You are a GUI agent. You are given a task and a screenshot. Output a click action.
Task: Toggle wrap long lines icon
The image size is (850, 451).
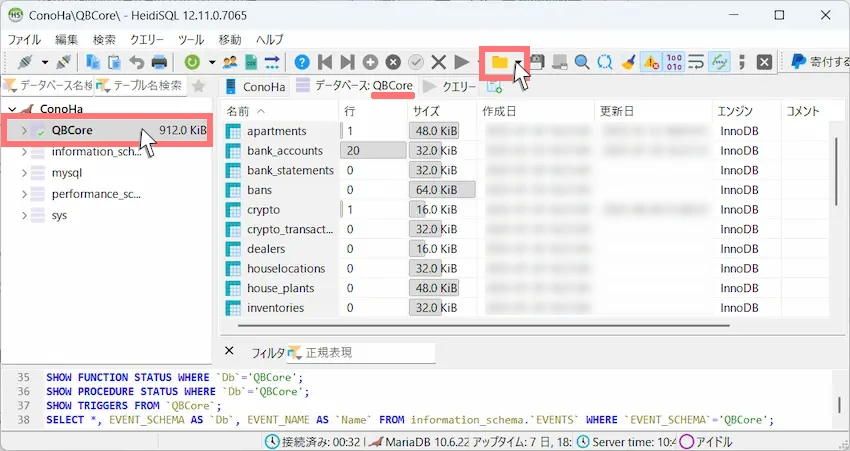696,62
